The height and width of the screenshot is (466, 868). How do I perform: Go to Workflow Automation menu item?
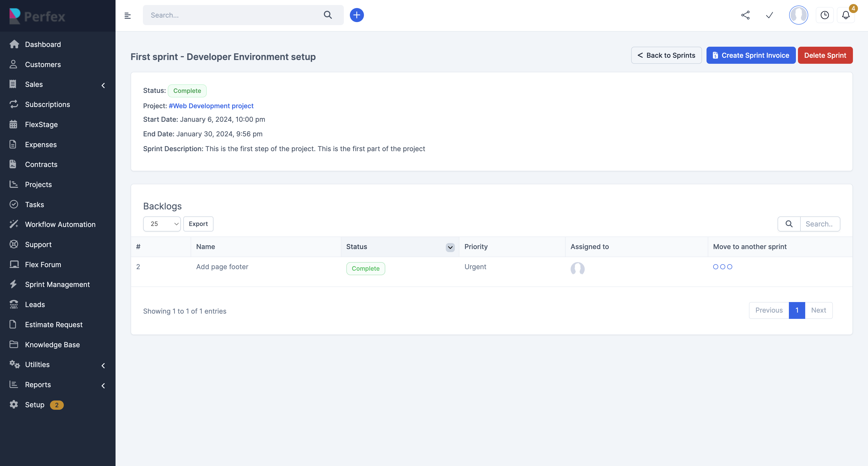click(60, 224)
